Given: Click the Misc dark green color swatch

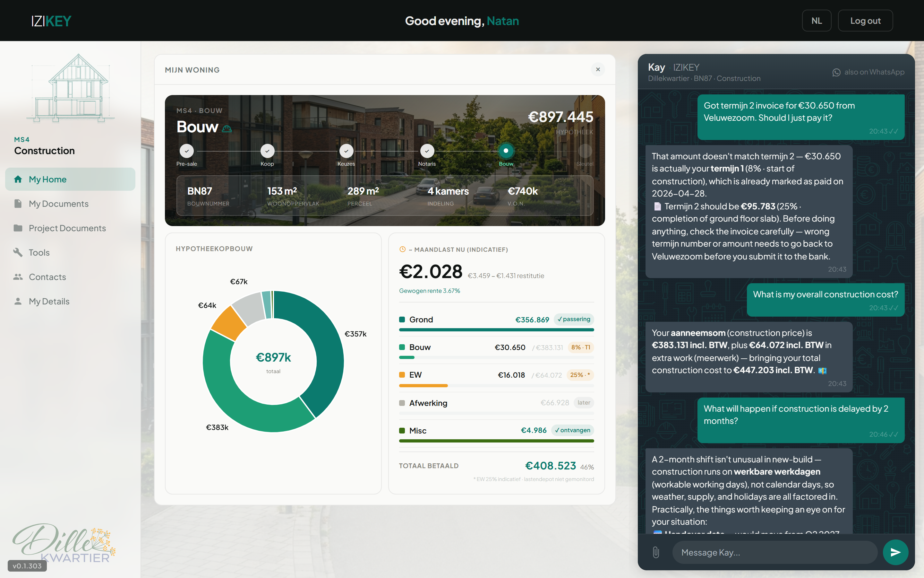Looking at the screenshot, I should click(402, 430).
